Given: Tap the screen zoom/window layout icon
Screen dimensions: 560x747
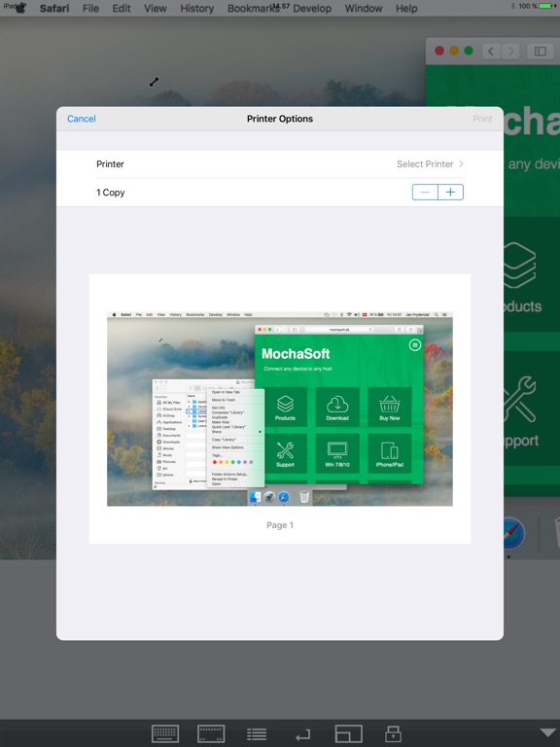Looking at the screenshot, I should [x=349, y=733].
